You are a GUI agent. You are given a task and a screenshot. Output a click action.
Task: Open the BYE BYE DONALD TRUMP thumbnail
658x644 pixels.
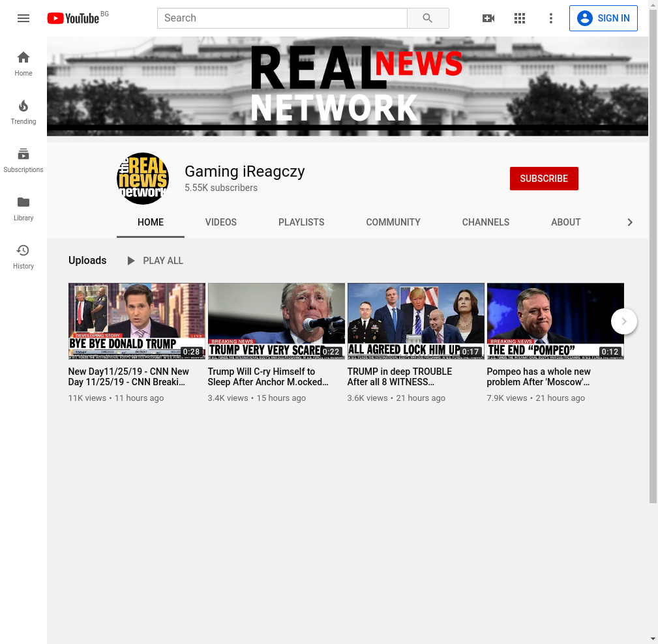point(137,321)
